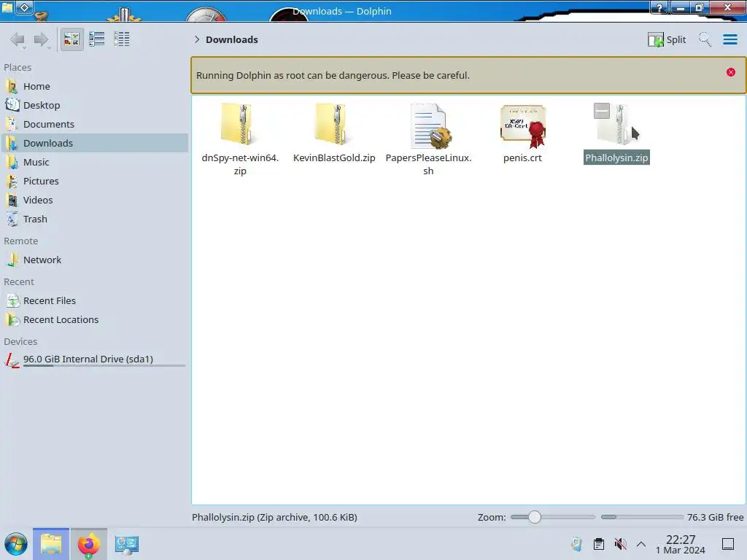Screen dimensions: 747x560
Task: Click the Music folder icon in sidebar
Action: coord(12,163)
